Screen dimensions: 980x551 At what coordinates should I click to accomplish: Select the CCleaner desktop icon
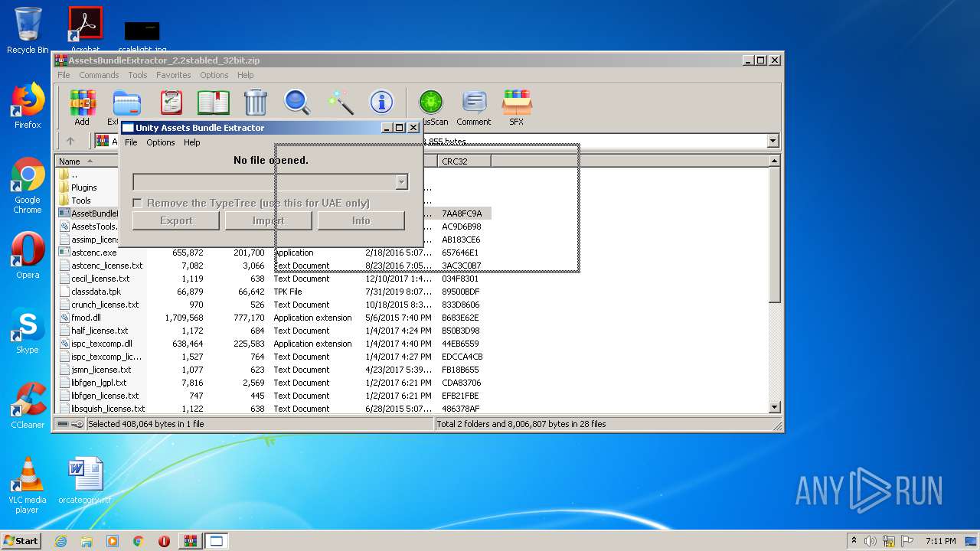[28, 406]
